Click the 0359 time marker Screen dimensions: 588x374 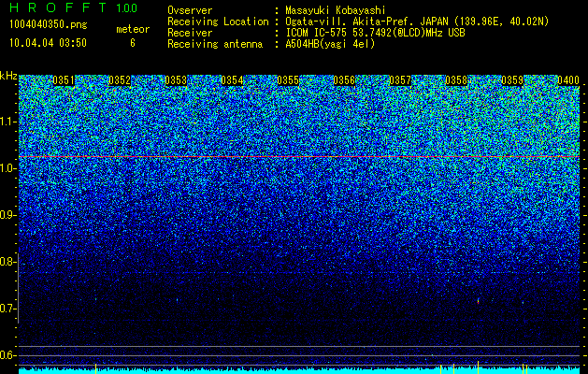point(512,80)
